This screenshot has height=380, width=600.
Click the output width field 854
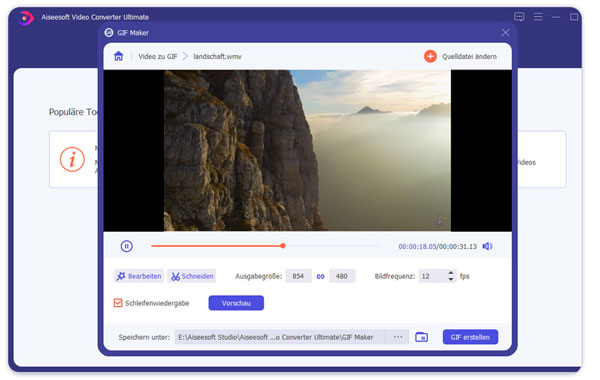point(298,276)
